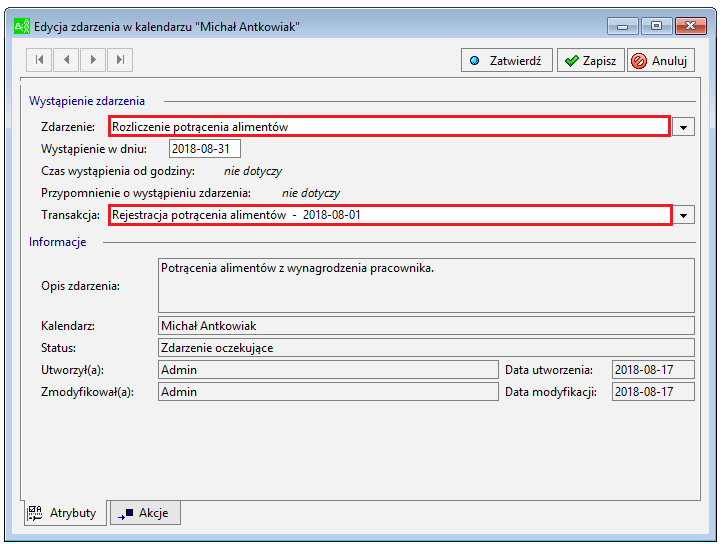Edit the Wystąpienie w dniu date field
Screen dimensions: 722x544
pos(204,149)
